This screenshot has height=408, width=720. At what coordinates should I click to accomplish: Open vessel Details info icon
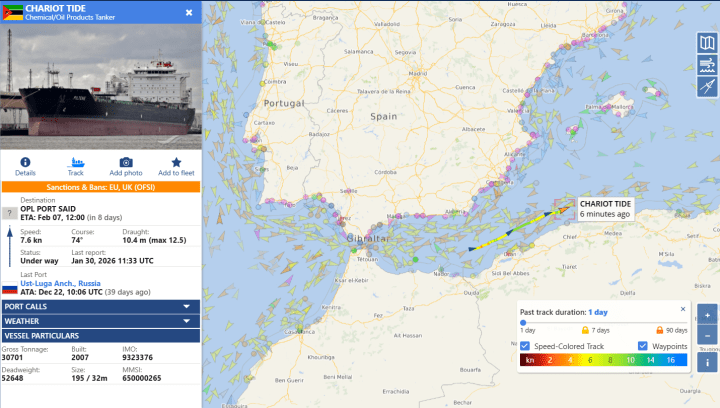tap(25, 162)
